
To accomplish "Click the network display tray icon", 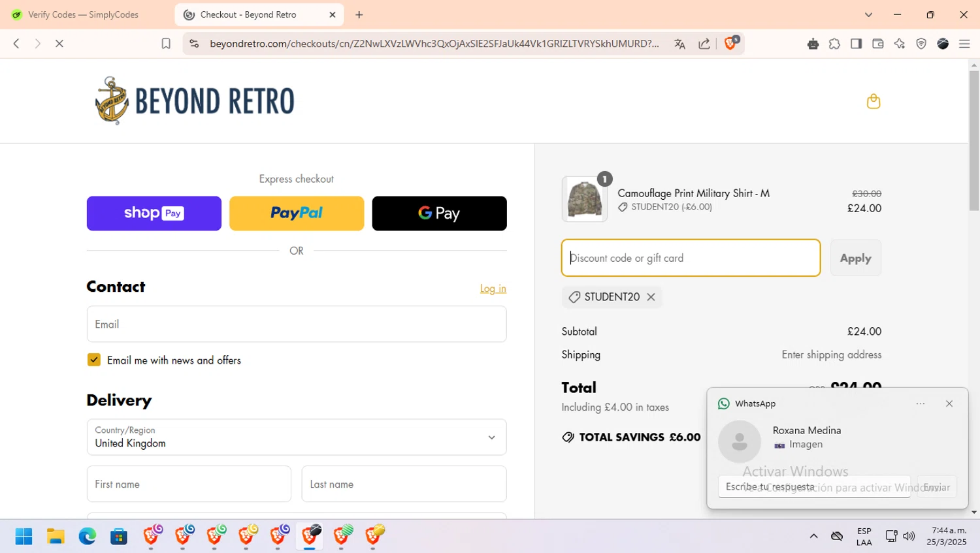I will (890, 536).
